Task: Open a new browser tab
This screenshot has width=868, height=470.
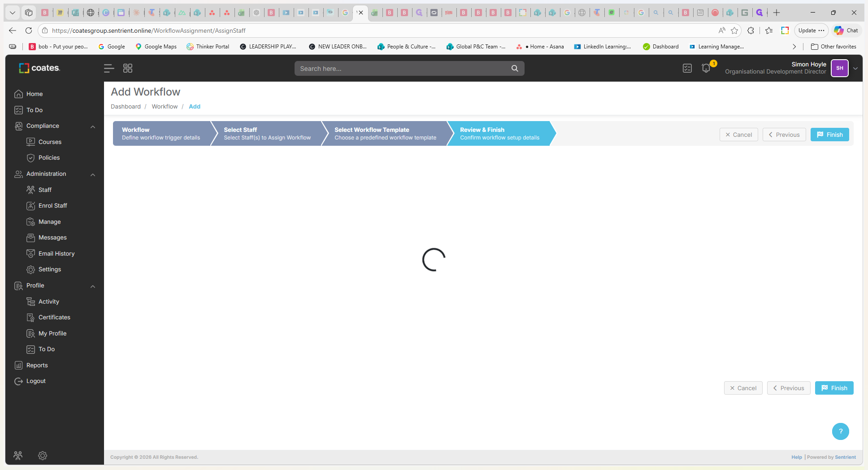Action: [777, 13]
